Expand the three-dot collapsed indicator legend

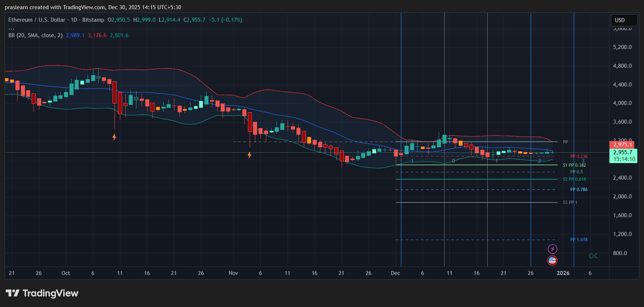pos(11,28)
